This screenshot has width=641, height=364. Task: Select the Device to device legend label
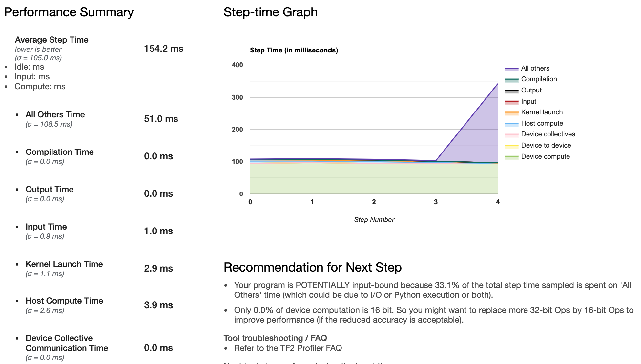tap(546, 145)
